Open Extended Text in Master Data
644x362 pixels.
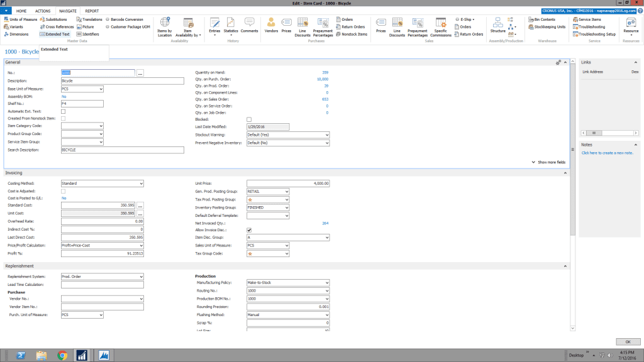pyautogui.click(x=54, y=35)
